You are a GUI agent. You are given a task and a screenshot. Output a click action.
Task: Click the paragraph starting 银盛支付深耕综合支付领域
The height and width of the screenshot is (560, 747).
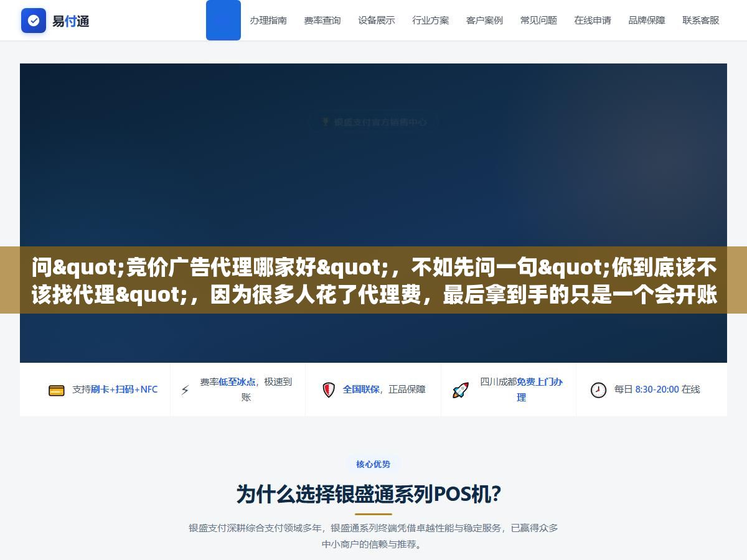click(374, 536)
